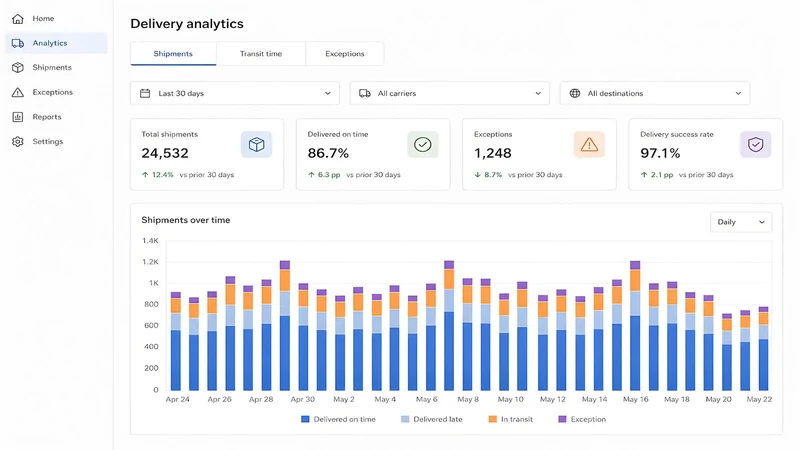The image size is (800, 450).
Task: Open Settings via the gear icon
Action: 18,141
